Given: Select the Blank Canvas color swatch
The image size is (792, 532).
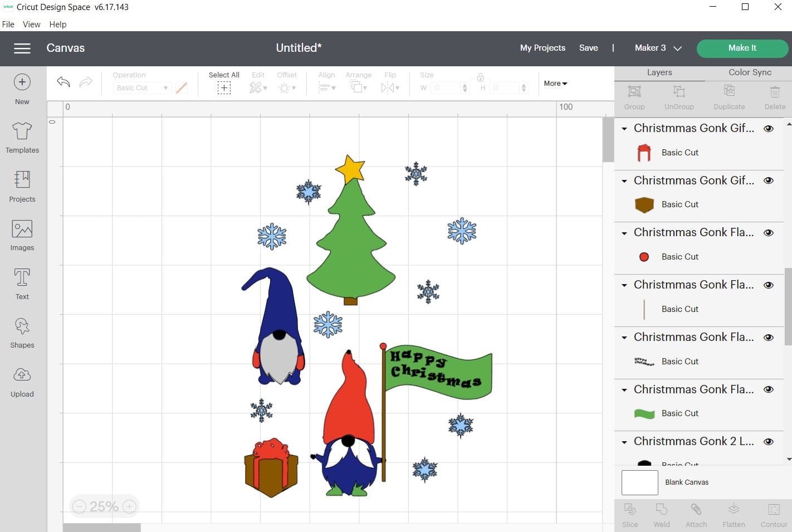Looking at the screenshot, I should tap(640, 482).
